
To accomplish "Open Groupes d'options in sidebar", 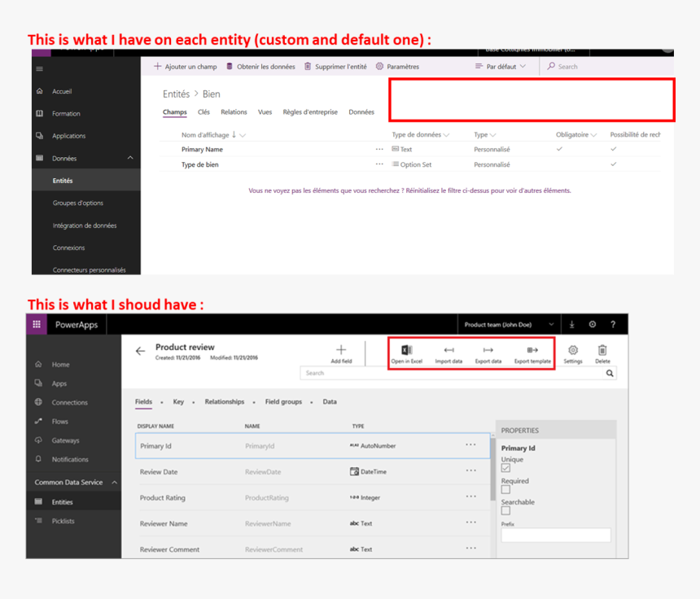I will point(77,203).
